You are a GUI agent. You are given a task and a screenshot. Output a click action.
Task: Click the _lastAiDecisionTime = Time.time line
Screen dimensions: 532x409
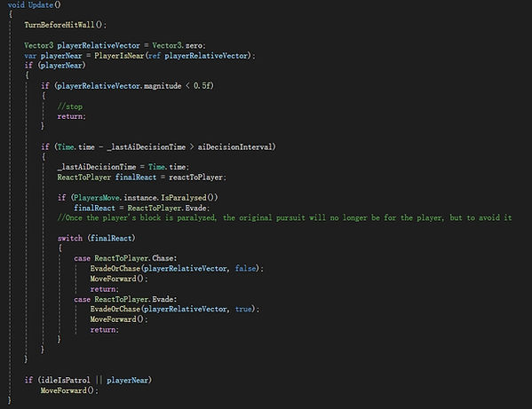tap(123, 167)
